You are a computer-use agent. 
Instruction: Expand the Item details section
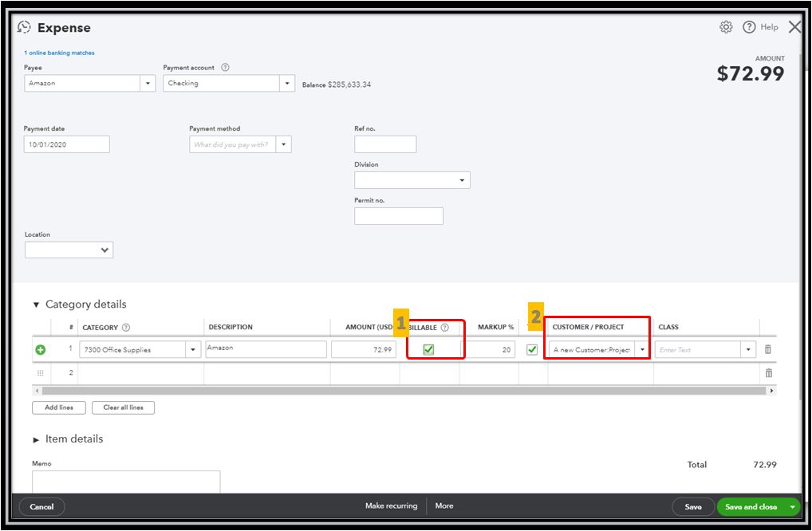(36, 440)
